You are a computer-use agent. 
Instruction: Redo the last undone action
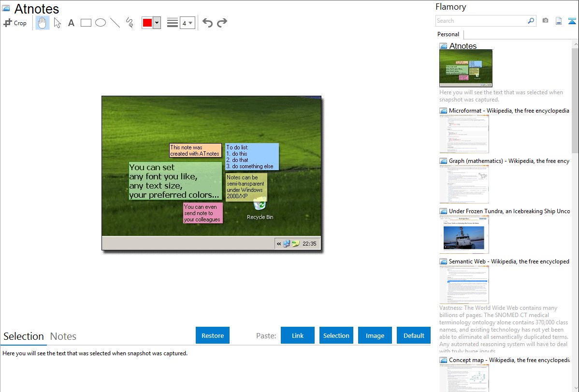[x=222, y=23]
